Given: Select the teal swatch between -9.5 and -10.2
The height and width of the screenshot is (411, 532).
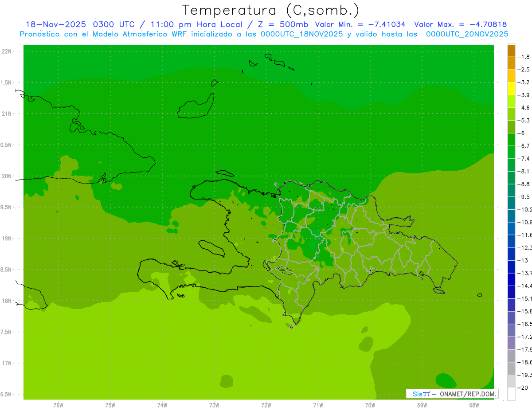Looking at the screenshot, I should click(511, 203).
